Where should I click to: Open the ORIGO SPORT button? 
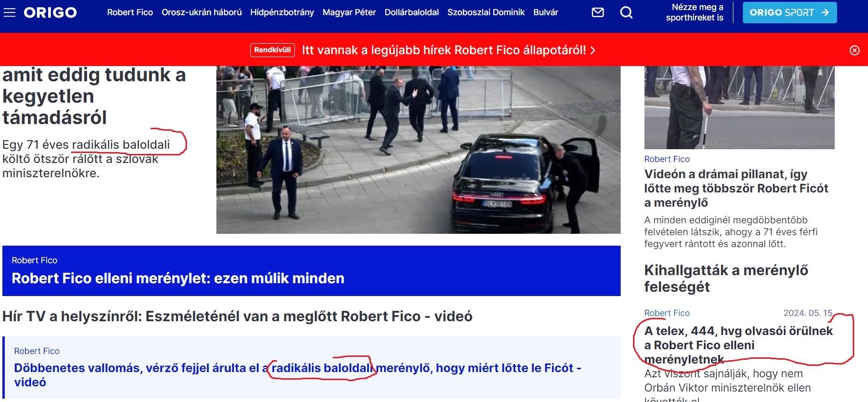point(790,13)
